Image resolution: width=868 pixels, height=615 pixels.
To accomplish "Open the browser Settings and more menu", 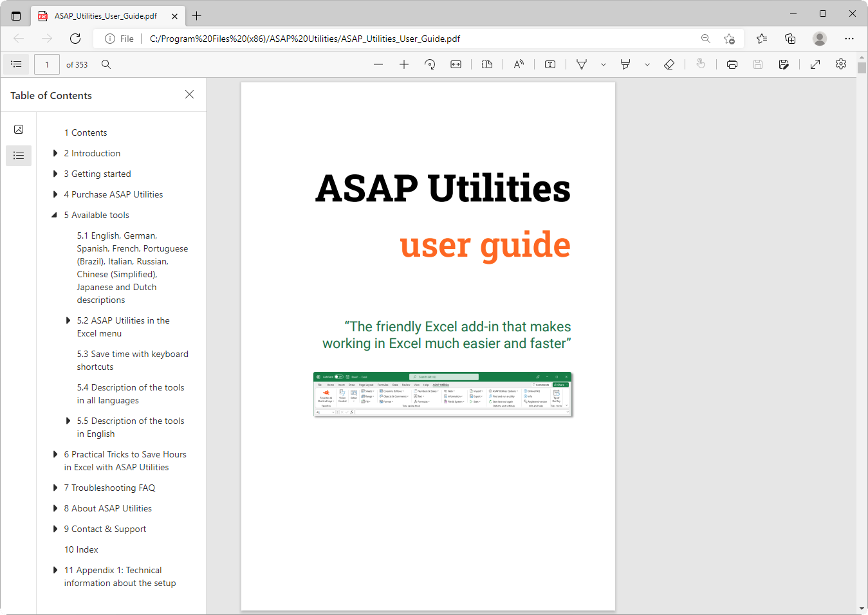I will tap(849, 39).
